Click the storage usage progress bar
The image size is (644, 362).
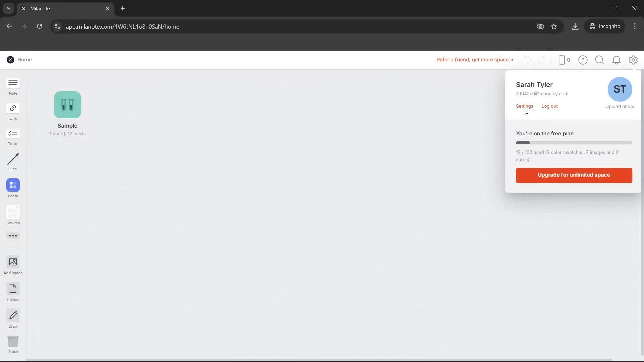click(574, 143)
